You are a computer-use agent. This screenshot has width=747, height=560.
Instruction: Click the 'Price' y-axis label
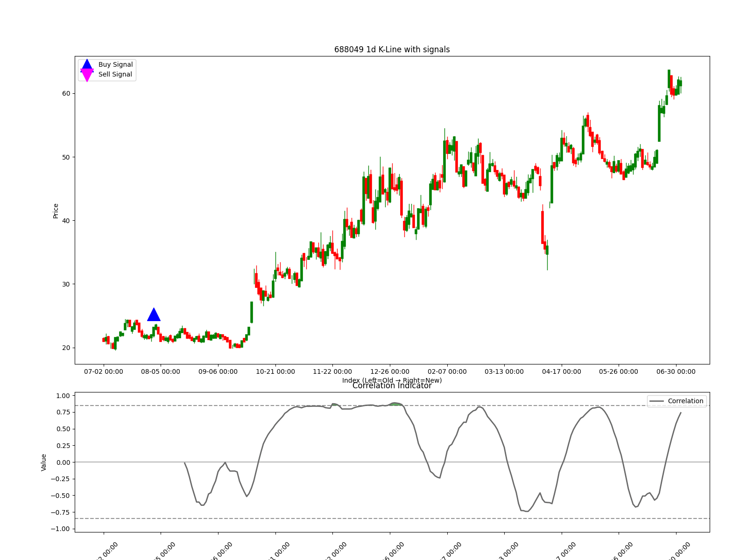(x=56, y=210)
